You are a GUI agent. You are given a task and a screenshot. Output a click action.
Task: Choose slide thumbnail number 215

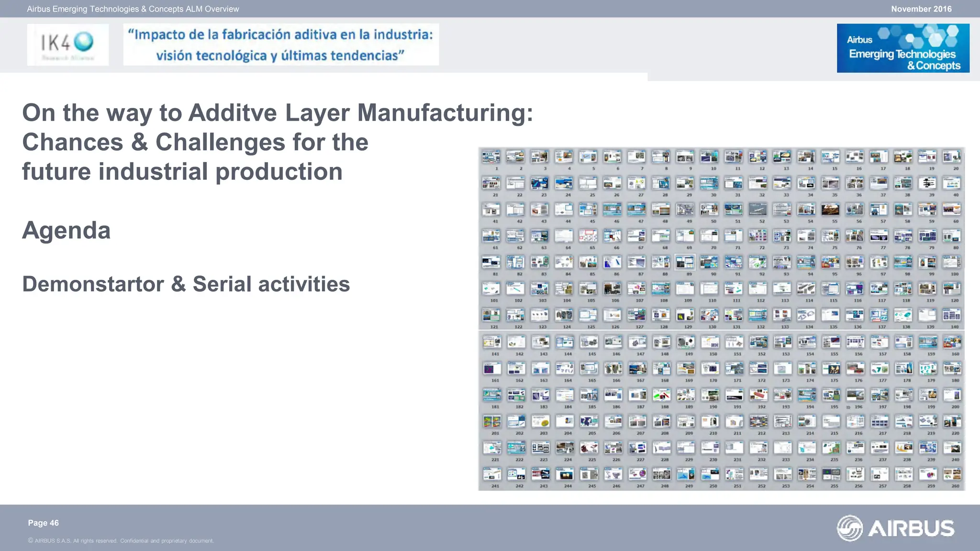pos(831,421)
